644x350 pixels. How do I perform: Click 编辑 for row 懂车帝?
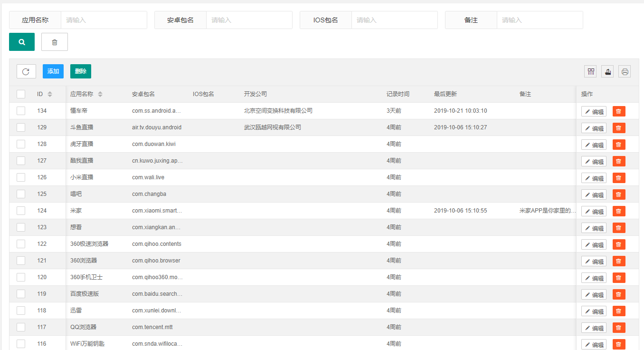point(594,111)
